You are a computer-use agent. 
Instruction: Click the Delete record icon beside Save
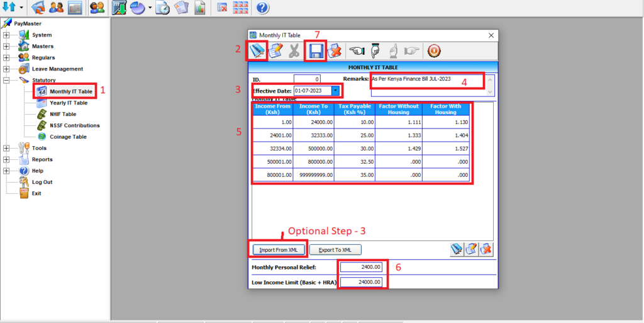[334, 51]
